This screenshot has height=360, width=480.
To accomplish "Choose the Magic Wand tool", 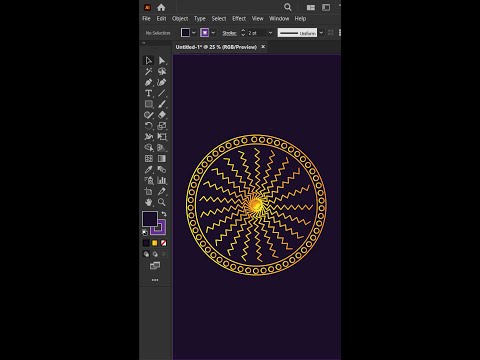I will 149,71.
